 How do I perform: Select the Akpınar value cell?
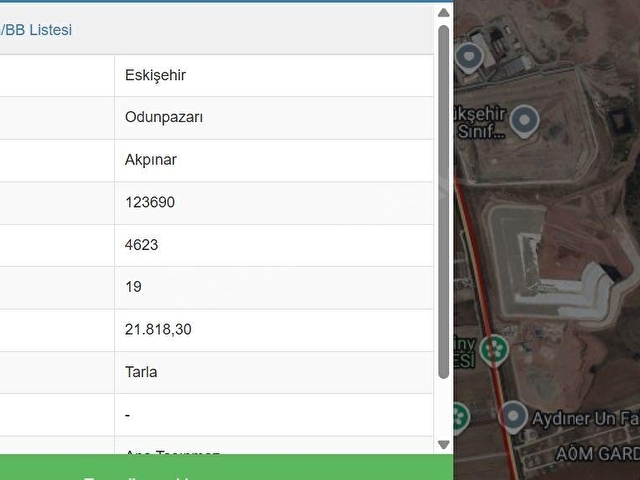coord(274,160)
